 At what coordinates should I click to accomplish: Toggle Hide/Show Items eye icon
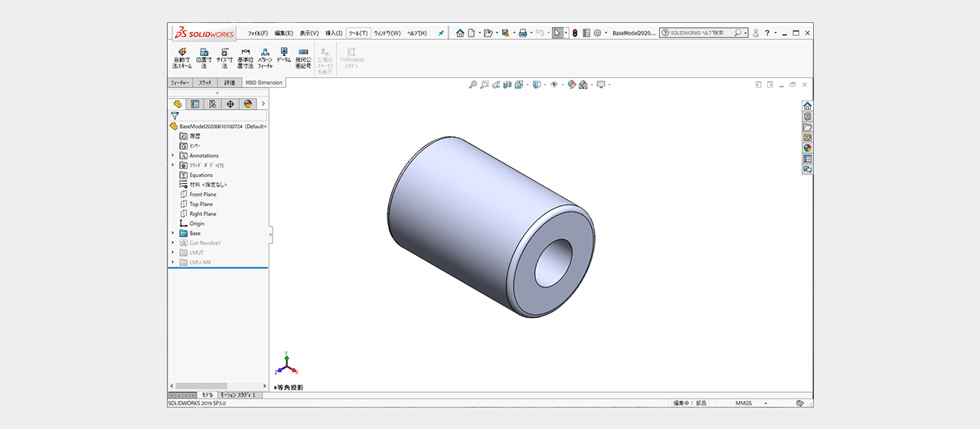(554, 84)
